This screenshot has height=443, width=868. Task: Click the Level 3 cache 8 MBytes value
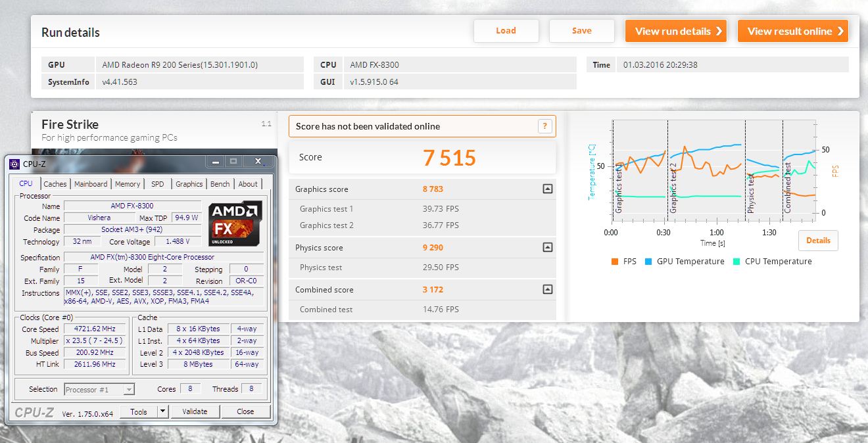(x=199, y=365)
